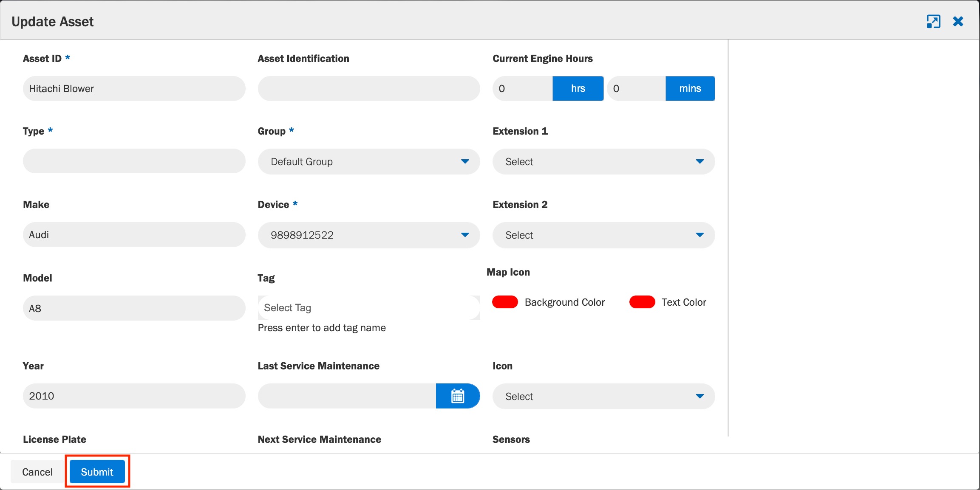980x490 pixels.
Task: Focus the engine minutes value field
Action: (x=636, y=88)
